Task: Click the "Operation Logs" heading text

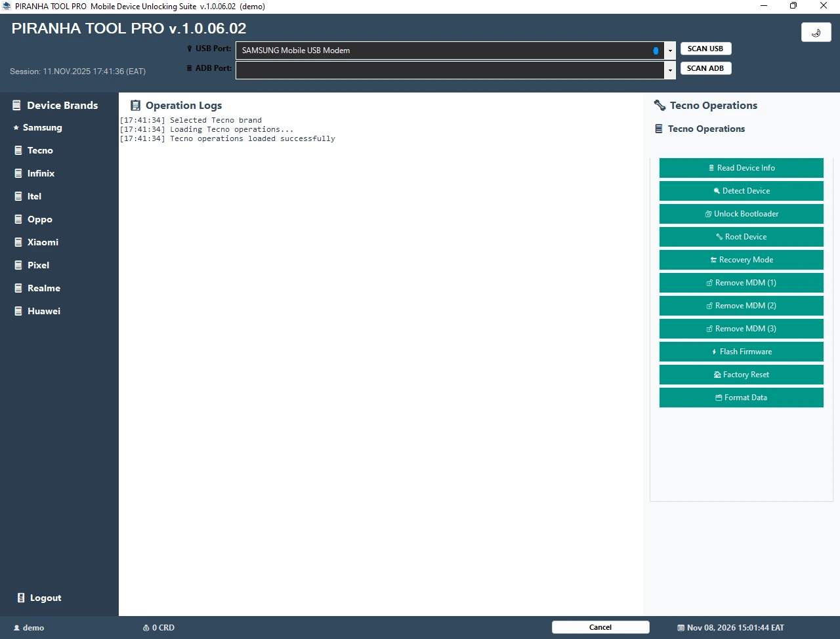Action: point(184,106)
